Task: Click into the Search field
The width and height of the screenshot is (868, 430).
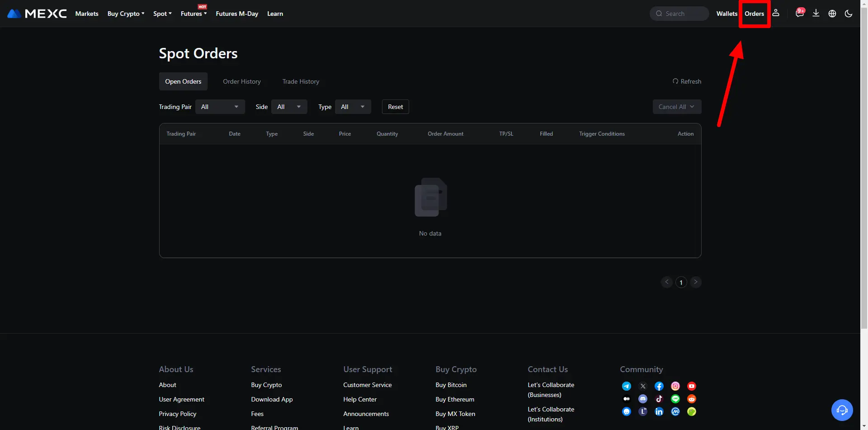Action: pos(683,14)
